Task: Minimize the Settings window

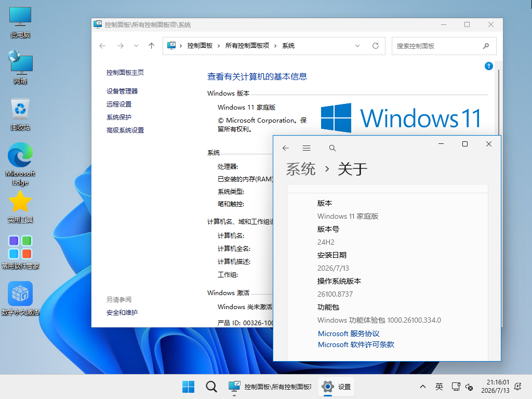Action: pyautogui.click(x=441, y=144)
